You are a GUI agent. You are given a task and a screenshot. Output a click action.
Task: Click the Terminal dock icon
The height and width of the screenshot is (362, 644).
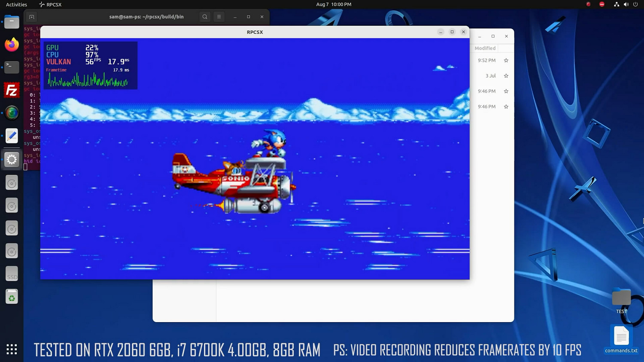coord(12,67)
